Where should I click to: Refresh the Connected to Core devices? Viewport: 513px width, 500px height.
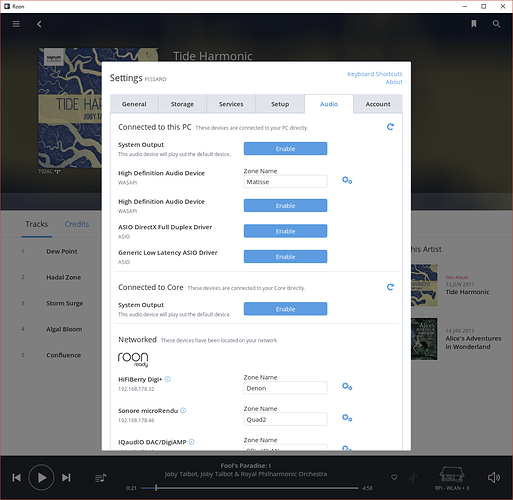(x=390, y=287)
